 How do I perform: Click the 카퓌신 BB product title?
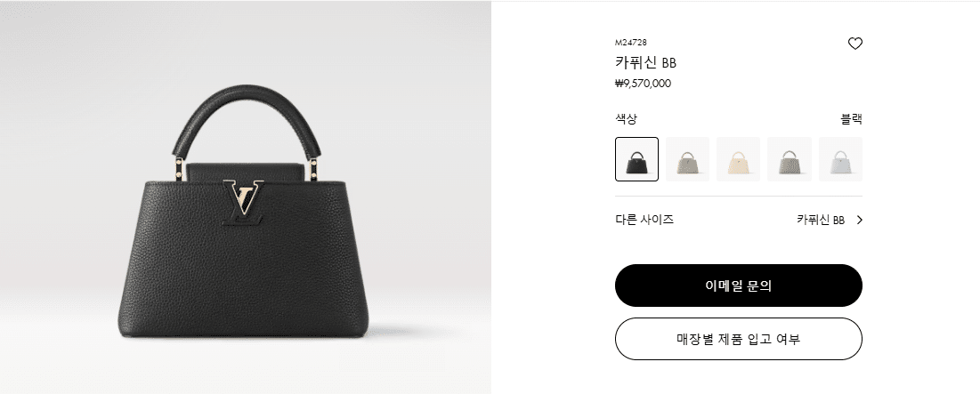pyautogui.click(x=645, y=62)
